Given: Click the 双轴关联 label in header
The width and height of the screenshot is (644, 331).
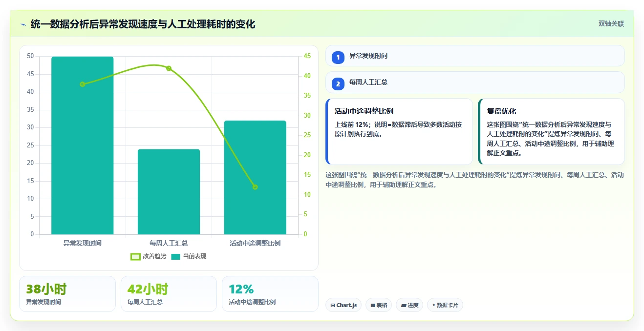Looking at the screenshot, I should click(611, 23).
